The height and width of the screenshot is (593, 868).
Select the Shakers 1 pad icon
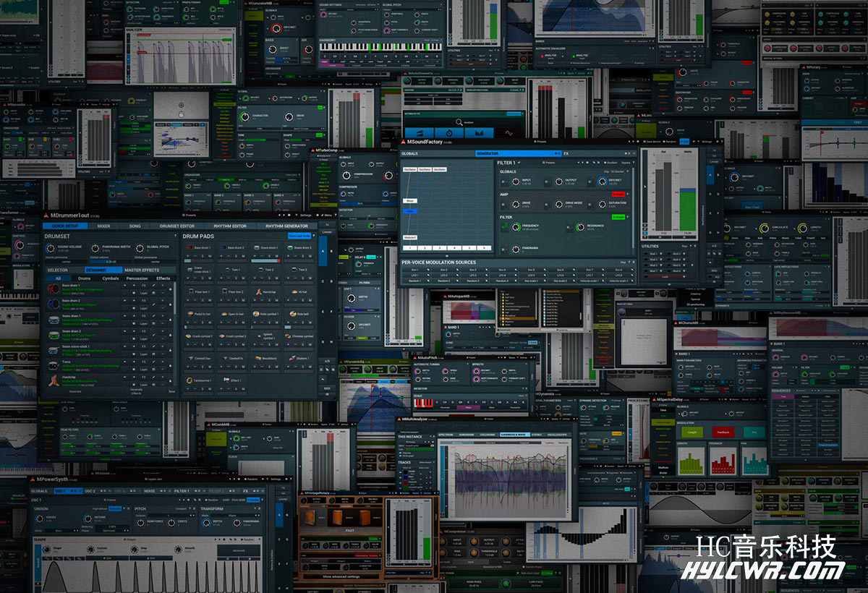tap(292, 358)
